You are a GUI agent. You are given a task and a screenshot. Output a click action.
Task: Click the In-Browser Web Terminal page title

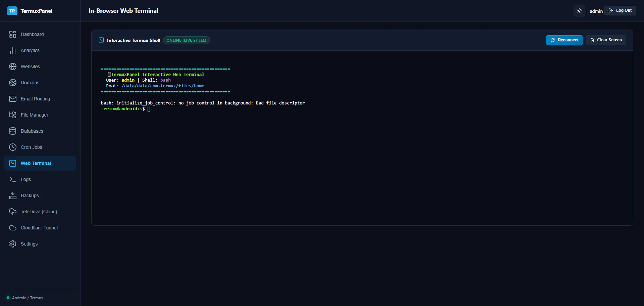123,11
